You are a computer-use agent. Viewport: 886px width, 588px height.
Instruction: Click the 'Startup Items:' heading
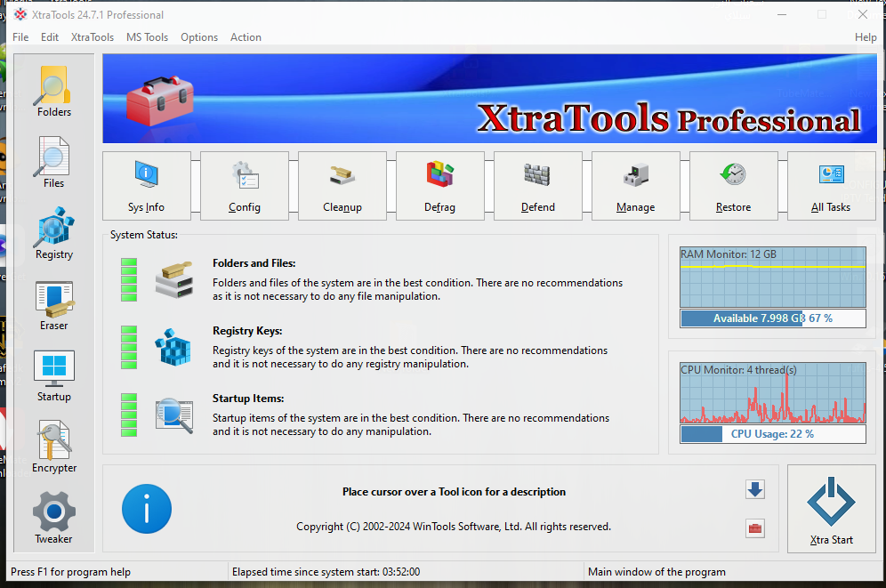coord(248,399)
